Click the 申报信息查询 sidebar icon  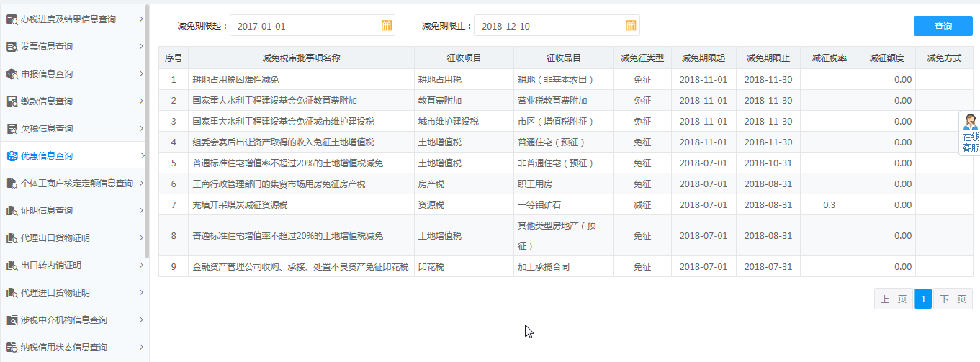pyautogui.click(x=12, y=74)
